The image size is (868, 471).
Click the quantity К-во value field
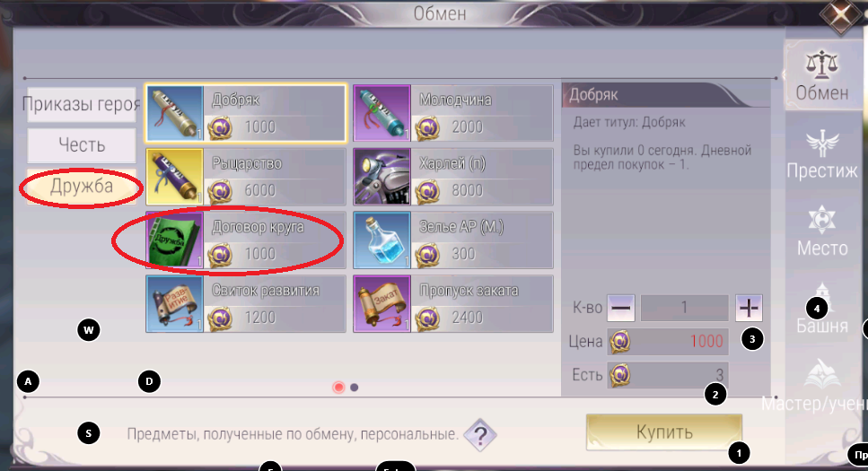pyautogui.click(x=684, y=308)
